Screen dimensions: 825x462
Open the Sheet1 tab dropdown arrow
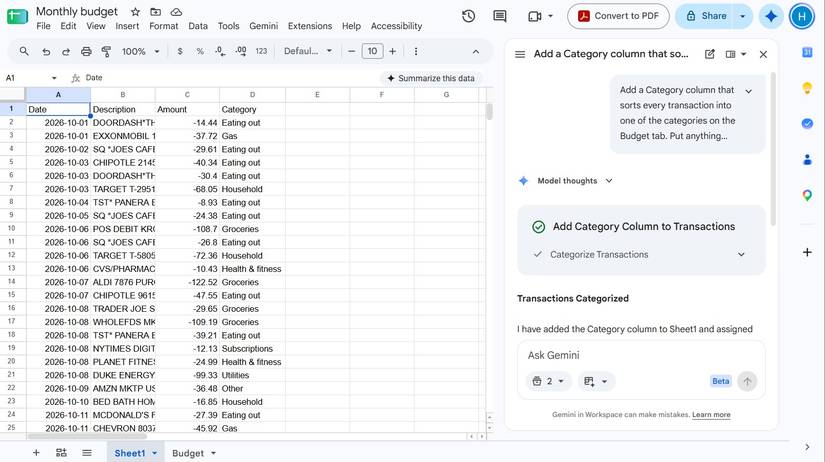point(154,453)
